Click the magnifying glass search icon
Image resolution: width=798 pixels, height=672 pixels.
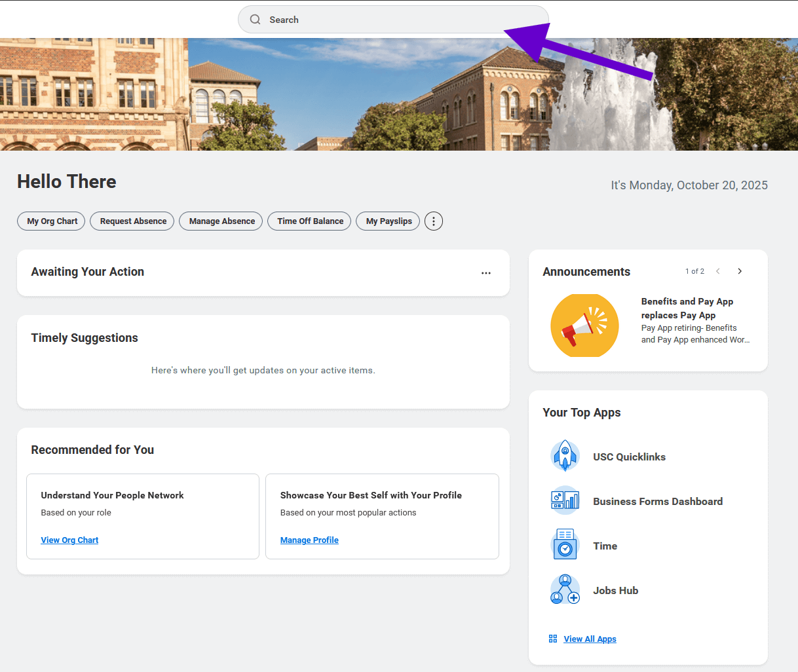[255, 20]
